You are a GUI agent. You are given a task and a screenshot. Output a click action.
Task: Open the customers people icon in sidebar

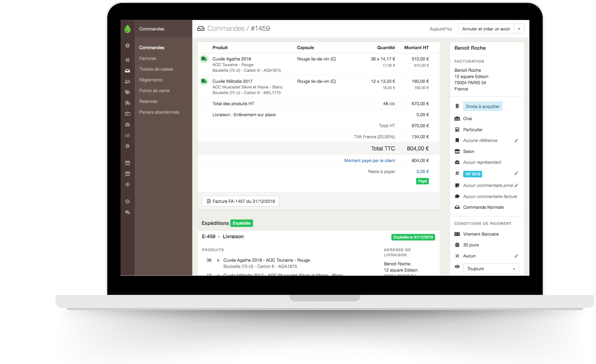(127, 81)
